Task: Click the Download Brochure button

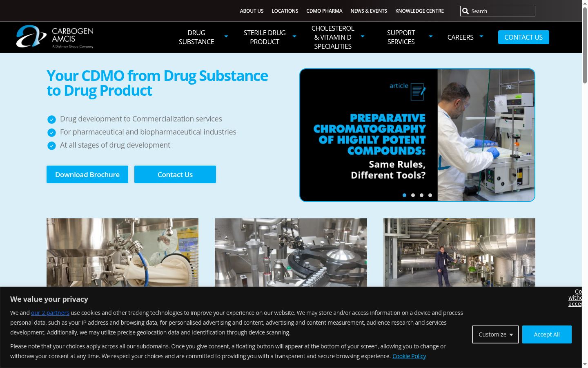Action: pyautogui.click(x=87, y=175)
